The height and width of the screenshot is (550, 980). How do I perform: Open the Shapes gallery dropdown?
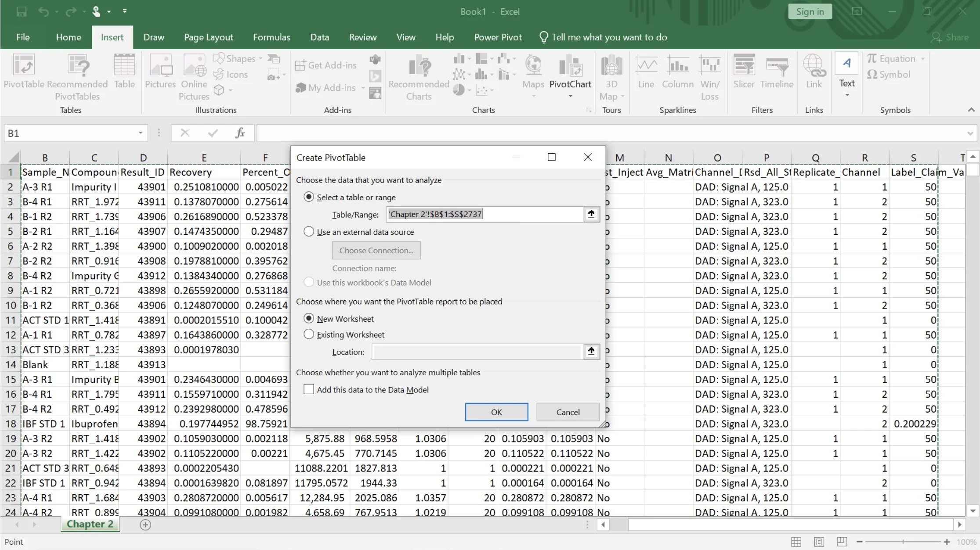tap(260, 58)
